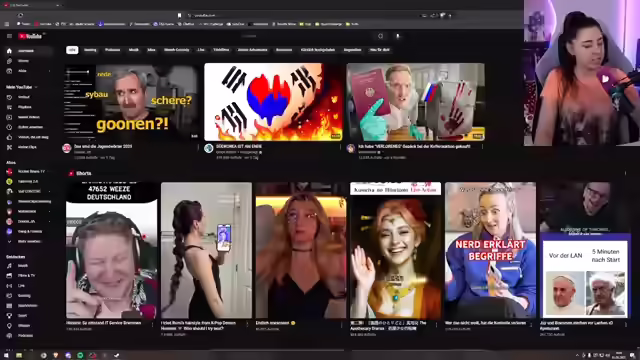Open Spotify from Windows taskbar

(80, 355)
